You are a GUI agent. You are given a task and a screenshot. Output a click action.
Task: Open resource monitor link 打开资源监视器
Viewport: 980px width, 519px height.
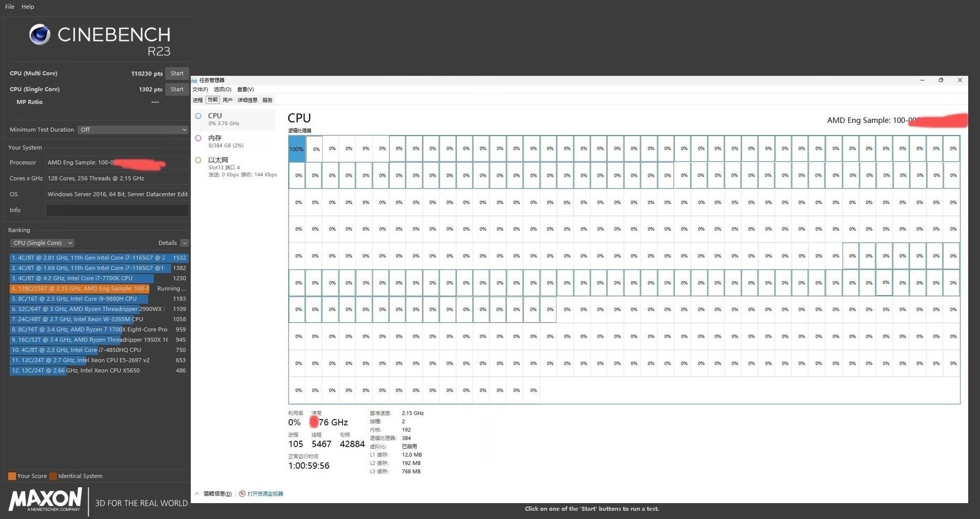pos(265,494)
